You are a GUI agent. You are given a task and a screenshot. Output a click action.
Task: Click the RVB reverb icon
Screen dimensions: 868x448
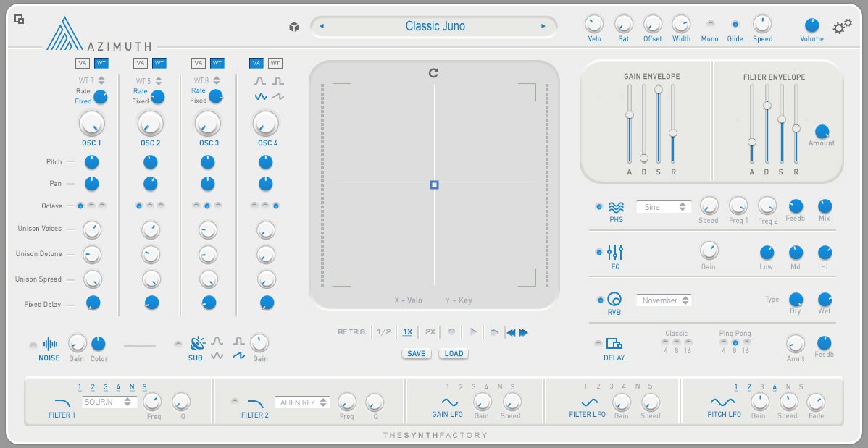pyautogui.click(x=614, y=299)
